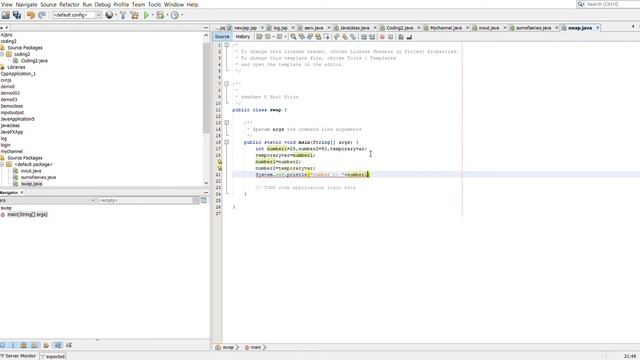Select main(String[] args) in Navigator
Screen dimensions: 640x360
point(27,214)
